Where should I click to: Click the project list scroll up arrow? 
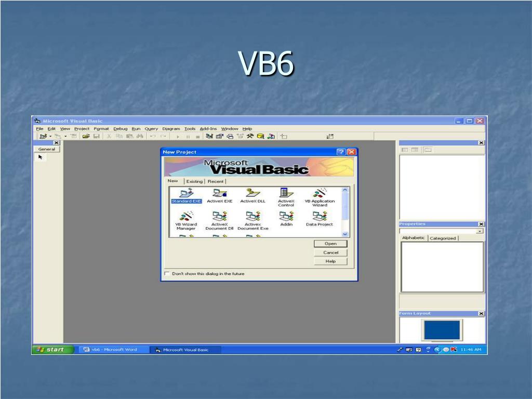(x=345, y=190)
